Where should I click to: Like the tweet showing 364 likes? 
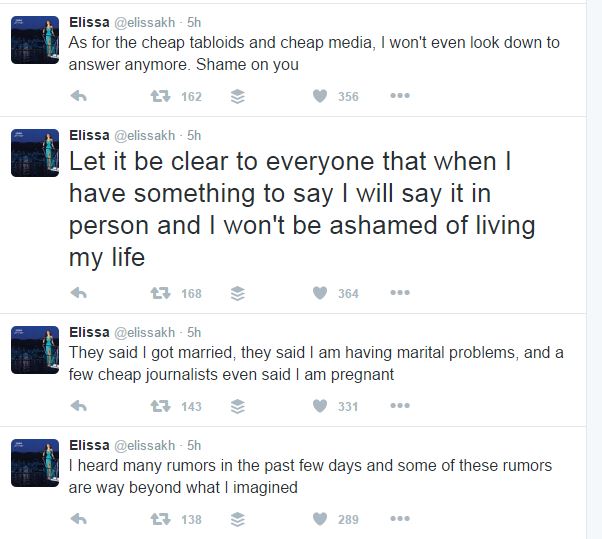tap(320, 293)
